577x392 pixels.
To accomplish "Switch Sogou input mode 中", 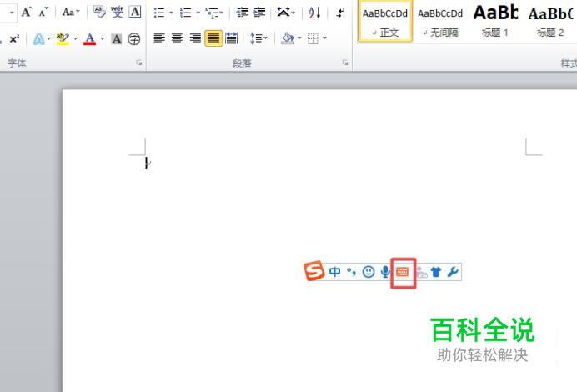I will (335, 272).
